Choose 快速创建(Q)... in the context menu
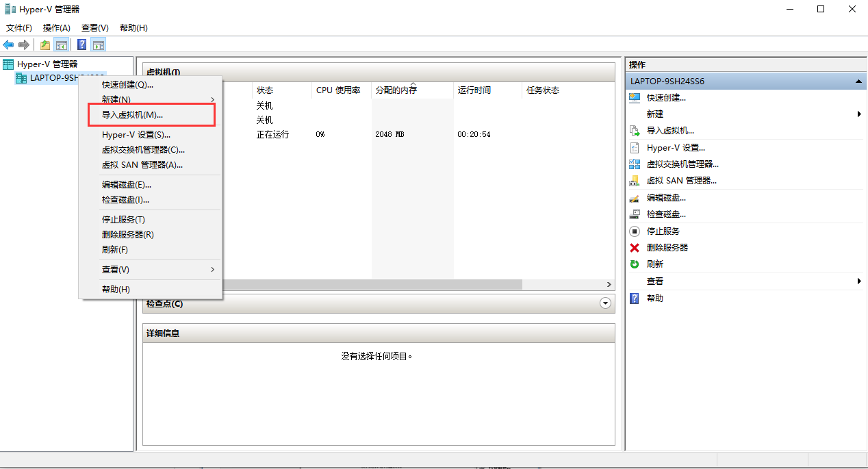This screenshot has width=868, height=469. point(151,85)
